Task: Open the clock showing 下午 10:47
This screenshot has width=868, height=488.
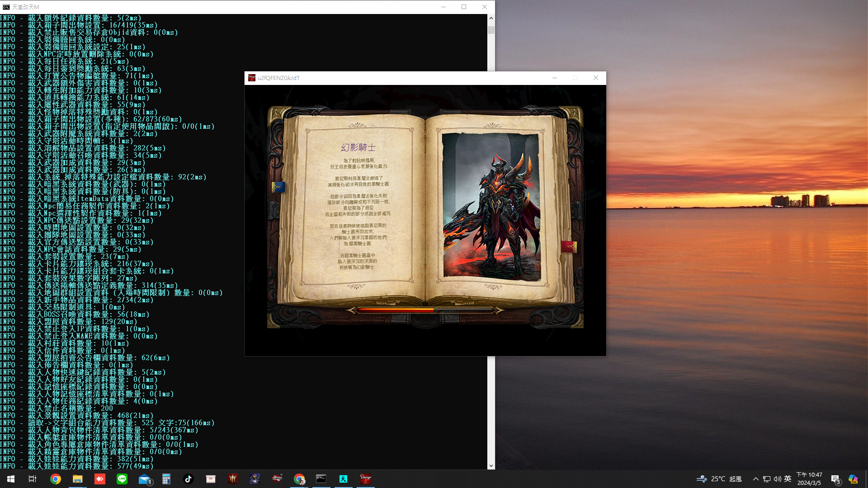Action: coord(809,479)
